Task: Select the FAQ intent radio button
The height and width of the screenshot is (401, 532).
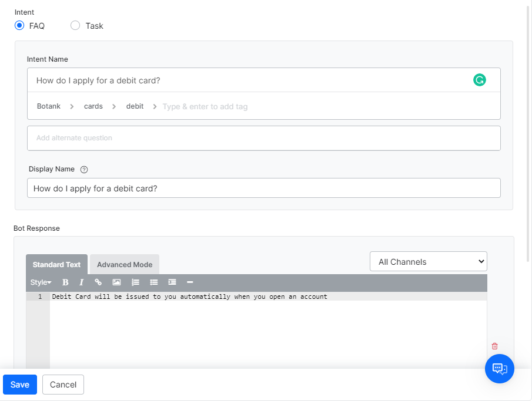Action: (19, 25)
